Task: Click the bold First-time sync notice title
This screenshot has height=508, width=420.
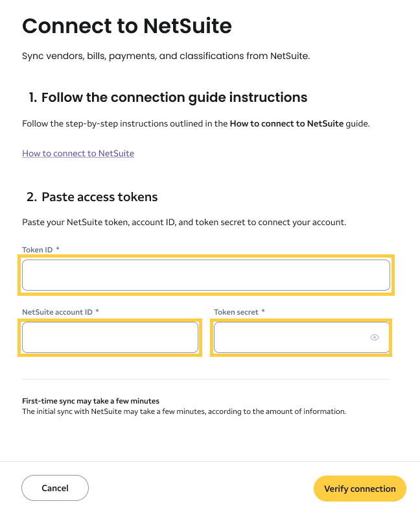Action: (91, 401)
